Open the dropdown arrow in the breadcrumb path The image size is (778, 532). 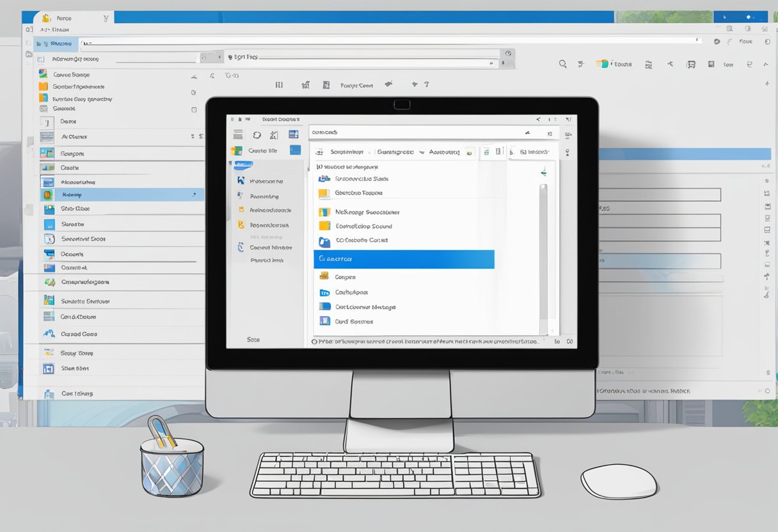pyautogui.click(x=421, y=153)
